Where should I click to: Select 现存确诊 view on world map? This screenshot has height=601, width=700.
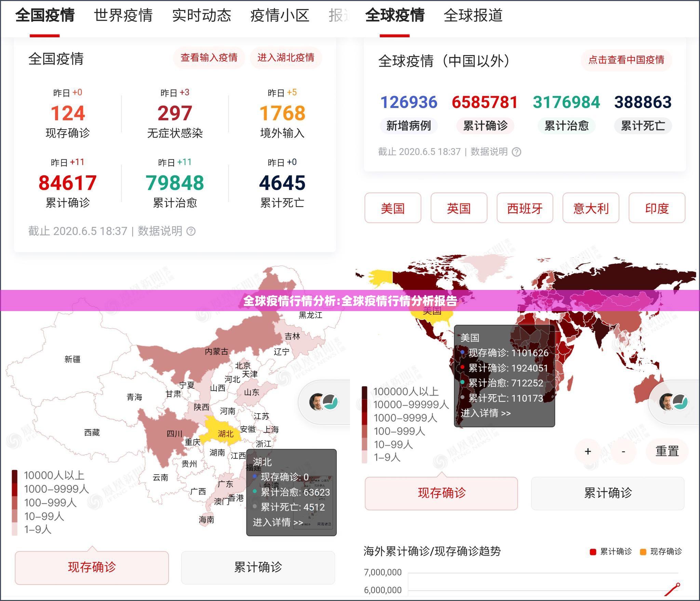click(441, 493)
